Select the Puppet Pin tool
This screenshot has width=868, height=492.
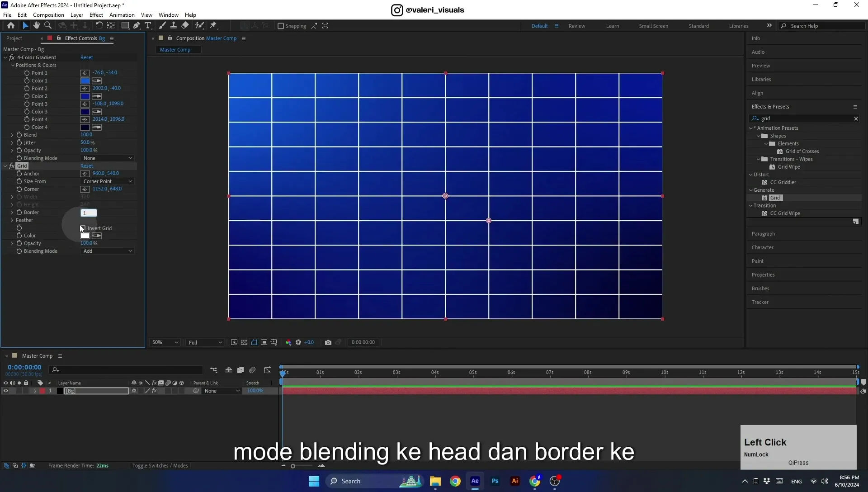pos(213,26)
